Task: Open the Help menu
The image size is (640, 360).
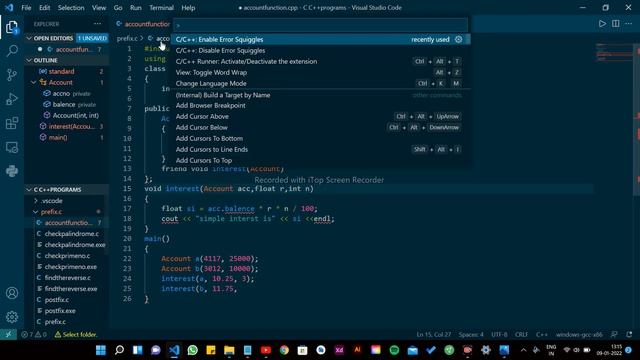Action: click(188, 7)
